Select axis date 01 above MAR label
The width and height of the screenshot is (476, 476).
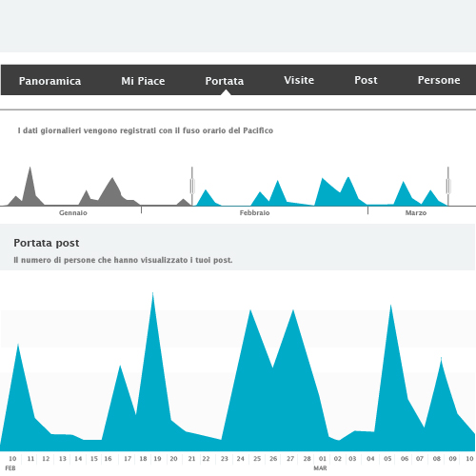[x=323, y=459]
